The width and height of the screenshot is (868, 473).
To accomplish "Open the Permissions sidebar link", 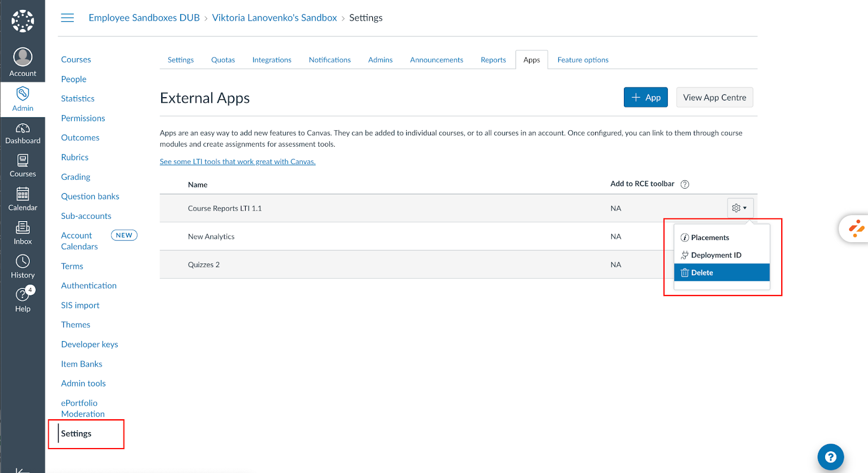I will pos(83,118).
